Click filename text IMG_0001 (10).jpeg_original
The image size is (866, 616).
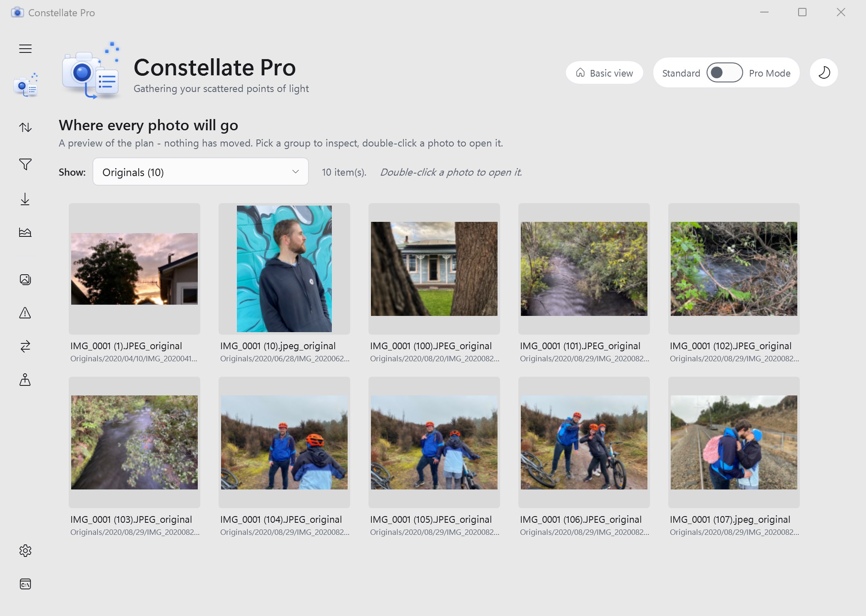(x=278, y=346)
